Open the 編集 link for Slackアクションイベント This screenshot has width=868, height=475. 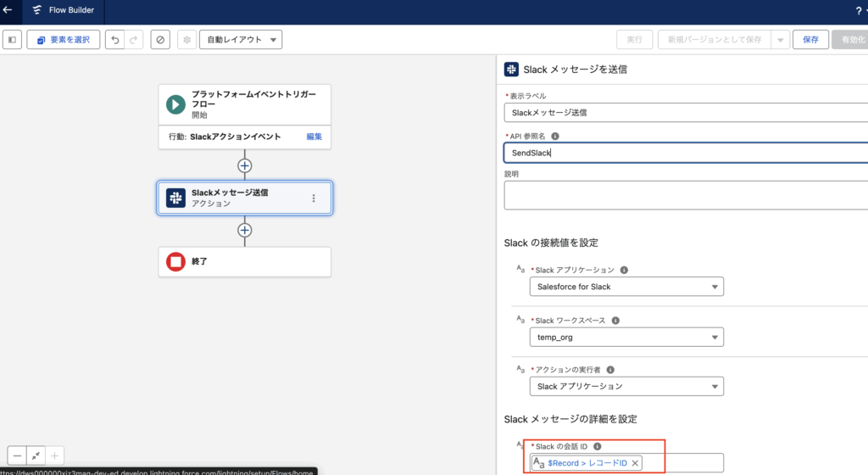pyautogui.click(x=314, y=137)
